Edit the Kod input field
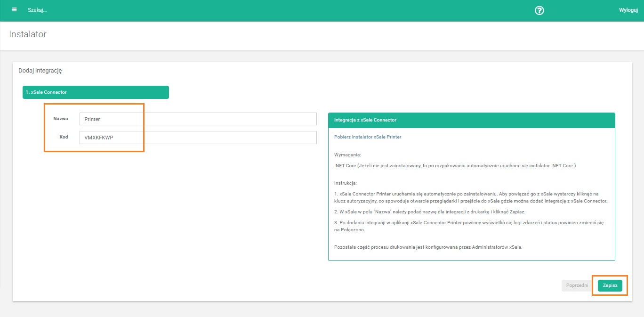The width and height of the screenshot is (644, 317). (x=198, y=138)
